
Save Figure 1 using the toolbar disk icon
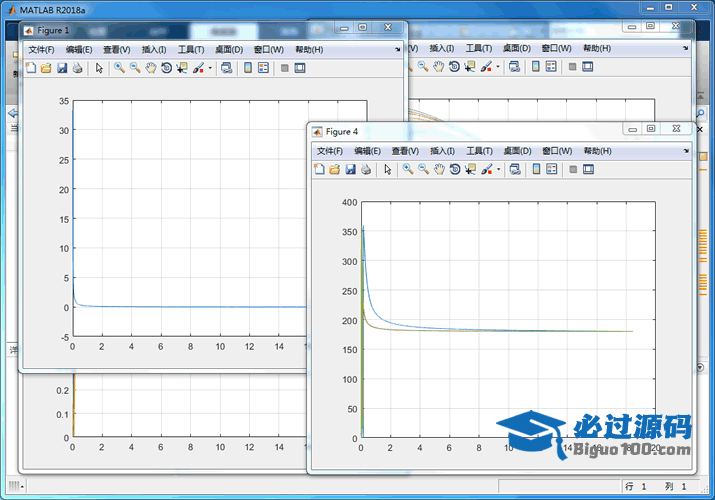(x=62, y=68)
